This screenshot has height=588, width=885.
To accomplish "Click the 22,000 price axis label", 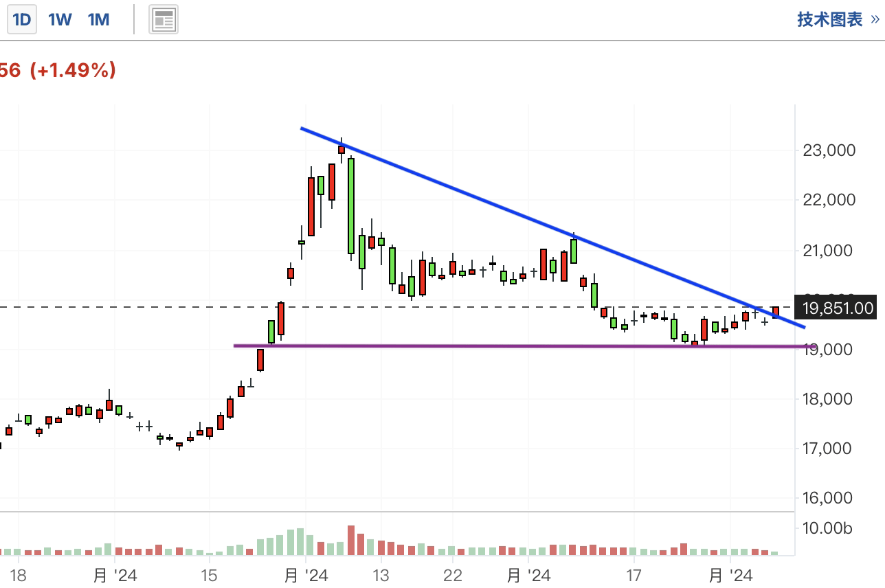I will click(829, 200).
